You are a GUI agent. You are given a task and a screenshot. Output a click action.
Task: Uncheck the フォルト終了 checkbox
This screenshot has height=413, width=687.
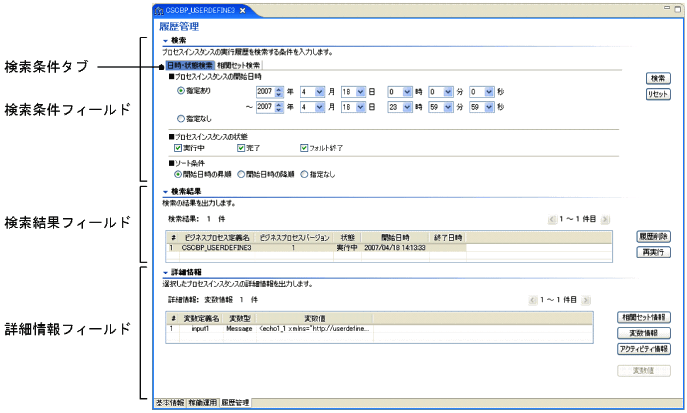click(304, 148)
